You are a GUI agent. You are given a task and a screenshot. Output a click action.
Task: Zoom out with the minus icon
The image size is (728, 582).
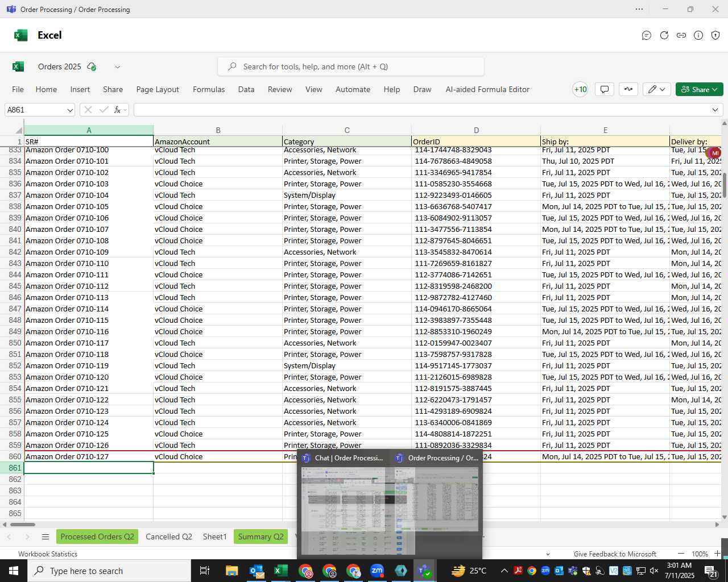[x=681, y=554]
